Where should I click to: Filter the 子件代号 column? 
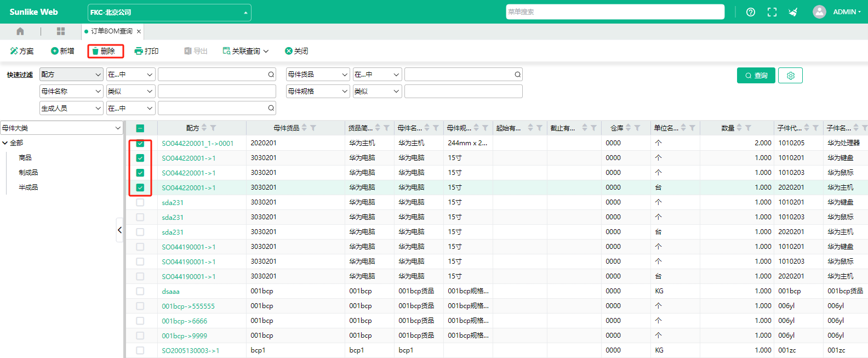pyautogui.click(x=815, y=128)
